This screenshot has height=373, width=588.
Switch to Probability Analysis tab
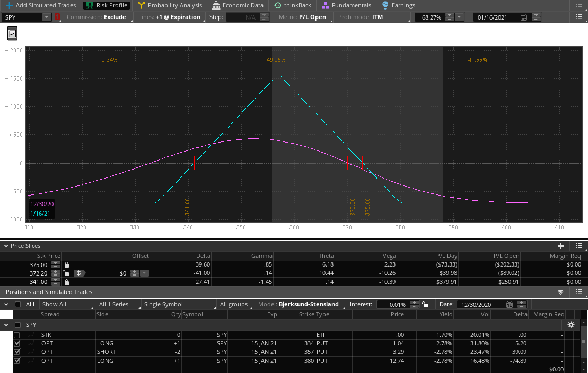click(x=170, y=5)
